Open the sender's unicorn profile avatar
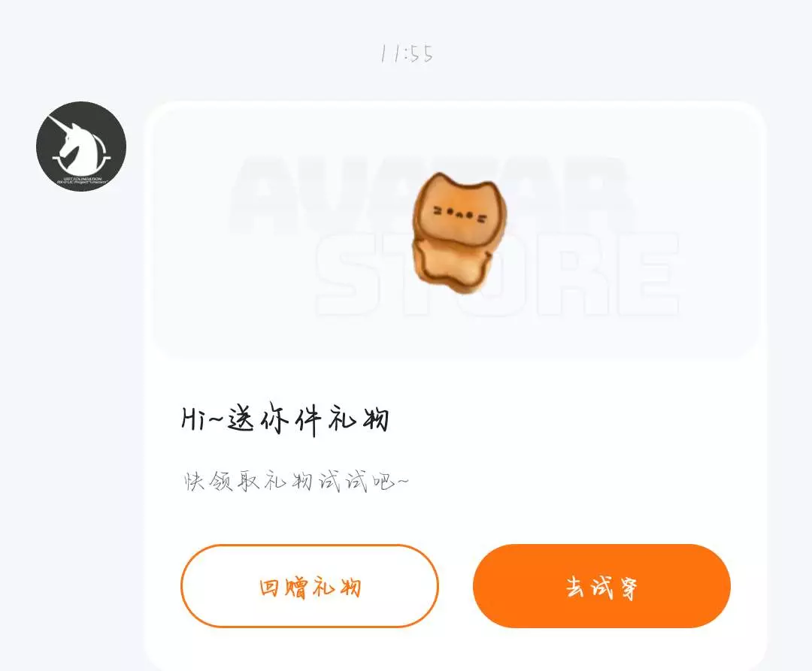The width and height of the screenshot is (812, 671). [81, 147]
